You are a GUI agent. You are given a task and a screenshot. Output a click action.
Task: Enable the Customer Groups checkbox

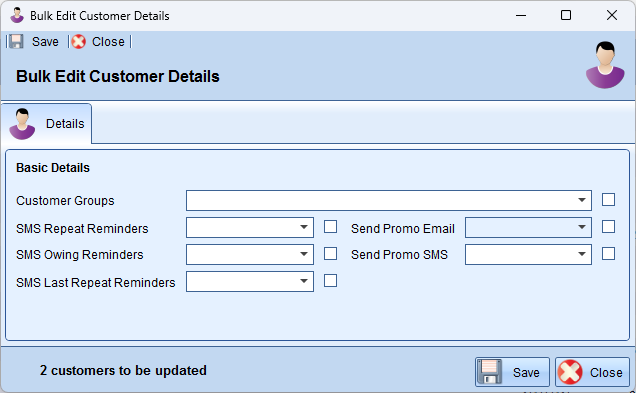pos(608,200)
